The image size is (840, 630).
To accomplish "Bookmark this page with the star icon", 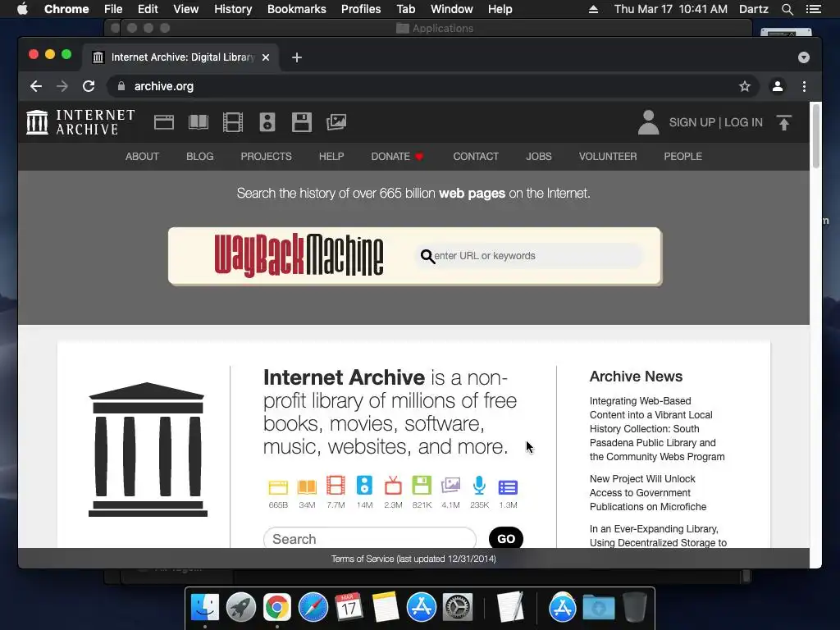I will (x=745, y=86).
